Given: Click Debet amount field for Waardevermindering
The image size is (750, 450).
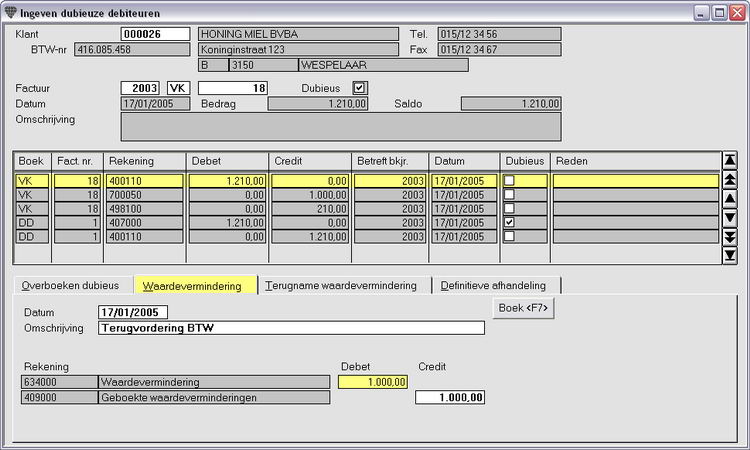Looking at the screenshot, I should 373,382.
